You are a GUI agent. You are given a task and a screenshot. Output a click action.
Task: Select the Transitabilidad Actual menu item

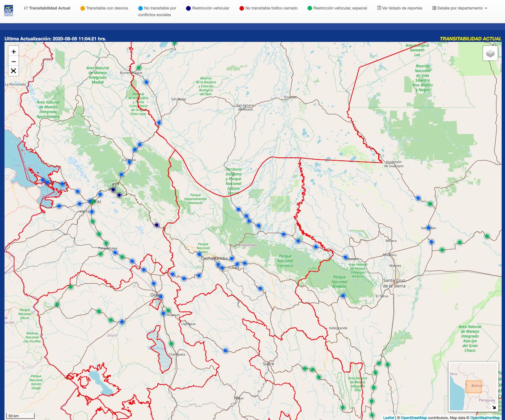pyautogui.click(x=47, y=8)
